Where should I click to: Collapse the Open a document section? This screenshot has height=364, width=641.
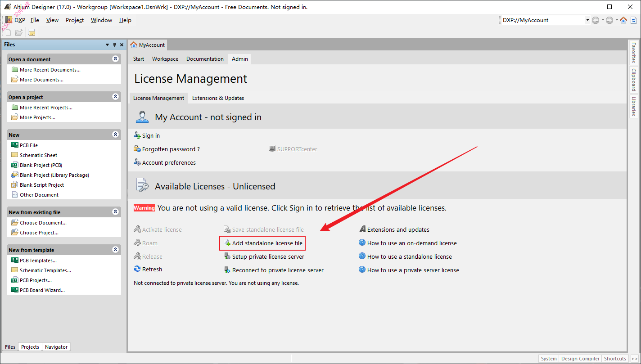(x=116, y=59)
